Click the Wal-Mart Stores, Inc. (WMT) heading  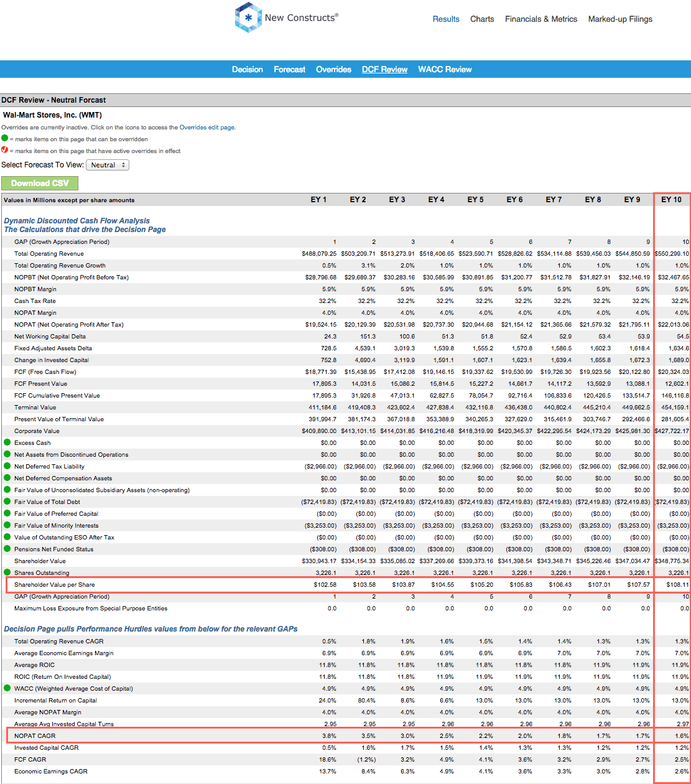(x=52, y=115)
